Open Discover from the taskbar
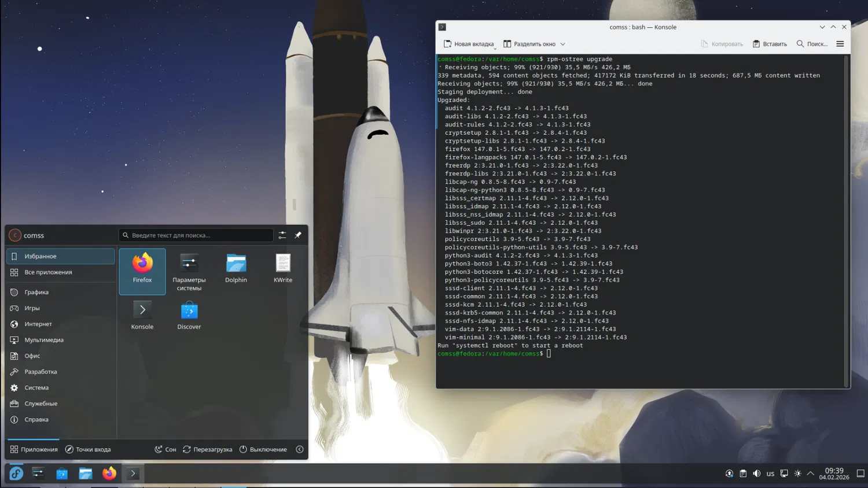Viewport: 868px width, 488px height. [x=62, y=474]
